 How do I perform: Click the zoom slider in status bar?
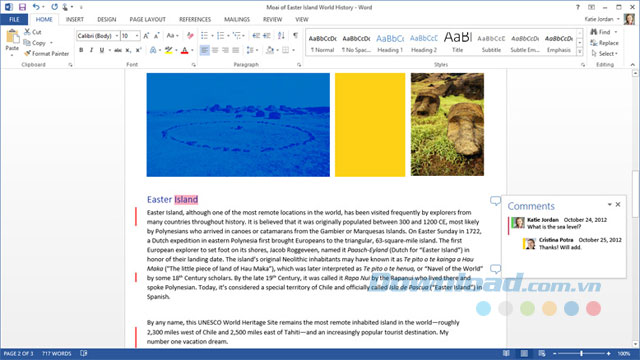tap(581, 353)
